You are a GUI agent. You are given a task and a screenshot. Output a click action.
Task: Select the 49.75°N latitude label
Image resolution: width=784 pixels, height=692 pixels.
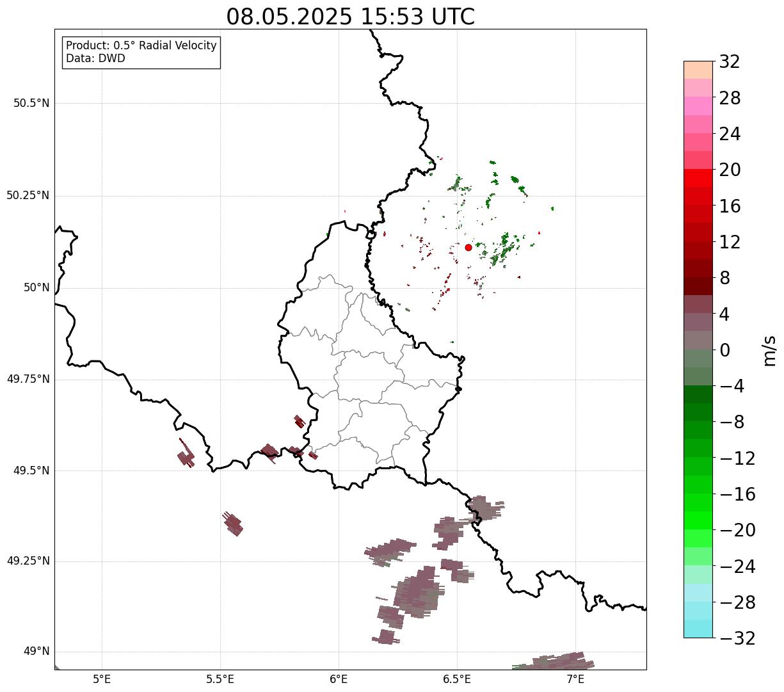point(28,379)
